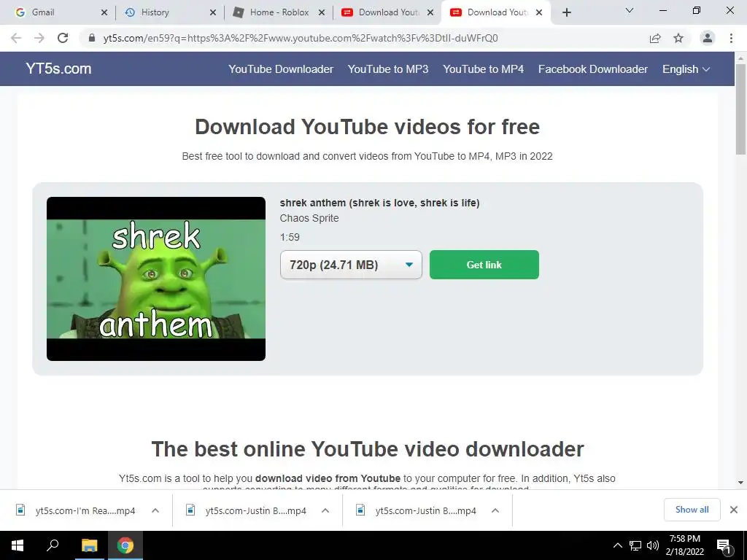This screenshot has width=747, height=560.
Task: Close the Home - Roblox tab
Action: tap(322, 12)
